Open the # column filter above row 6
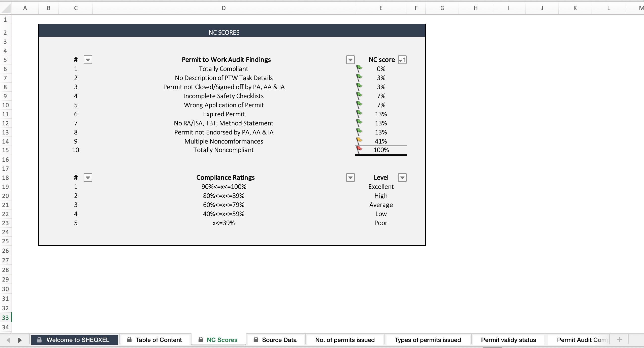 pyautogui.click(x=88, y=59)
